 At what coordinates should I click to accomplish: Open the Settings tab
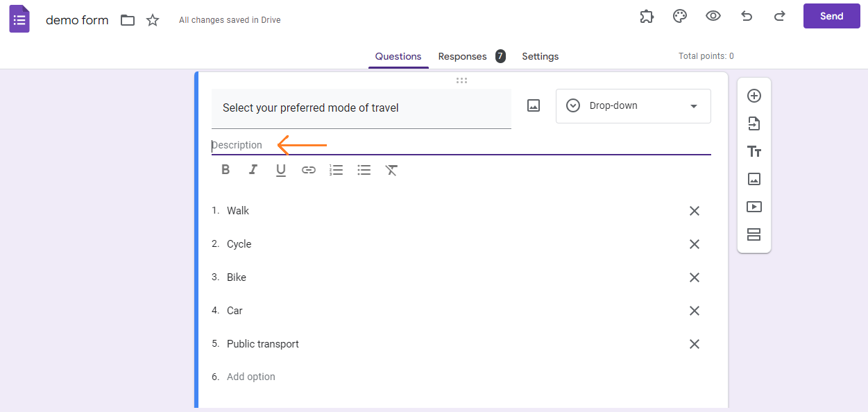click(540, 56)
